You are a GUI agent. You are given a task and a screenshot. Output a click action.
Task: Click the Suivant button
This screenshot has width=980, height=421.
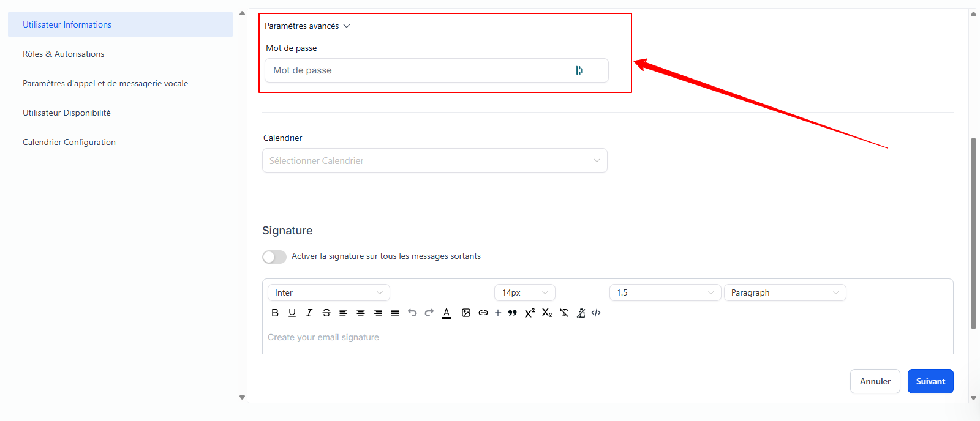[x=930, y=381]
